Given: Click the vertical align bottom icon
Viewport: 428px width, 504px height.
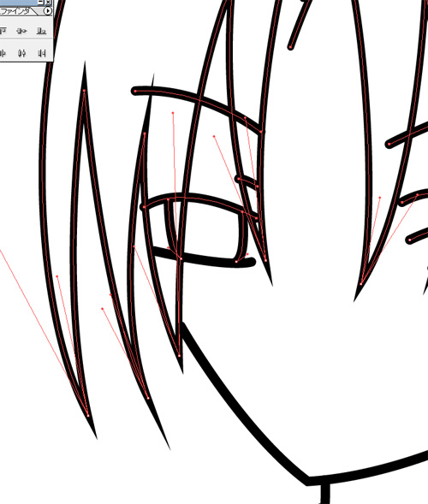Looking at the screenshot, I should coord(41,31).
